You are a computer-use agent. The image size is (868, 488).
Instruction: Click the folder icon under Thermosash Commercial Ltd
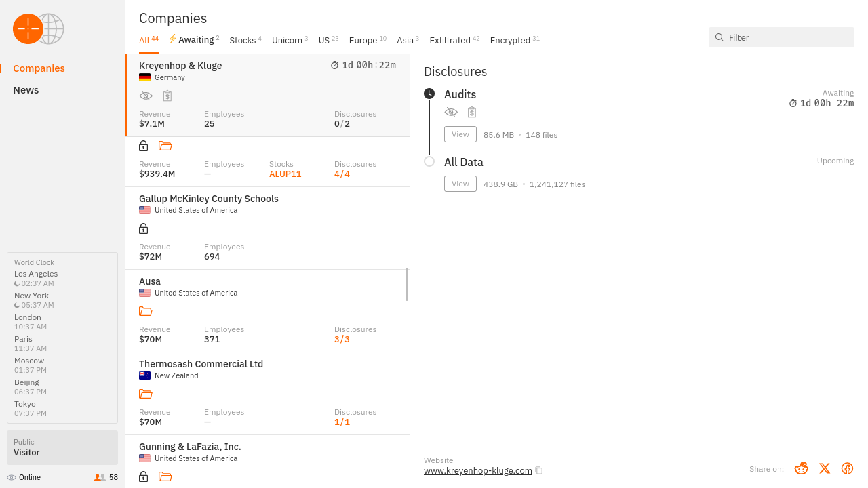click(145, 394)
